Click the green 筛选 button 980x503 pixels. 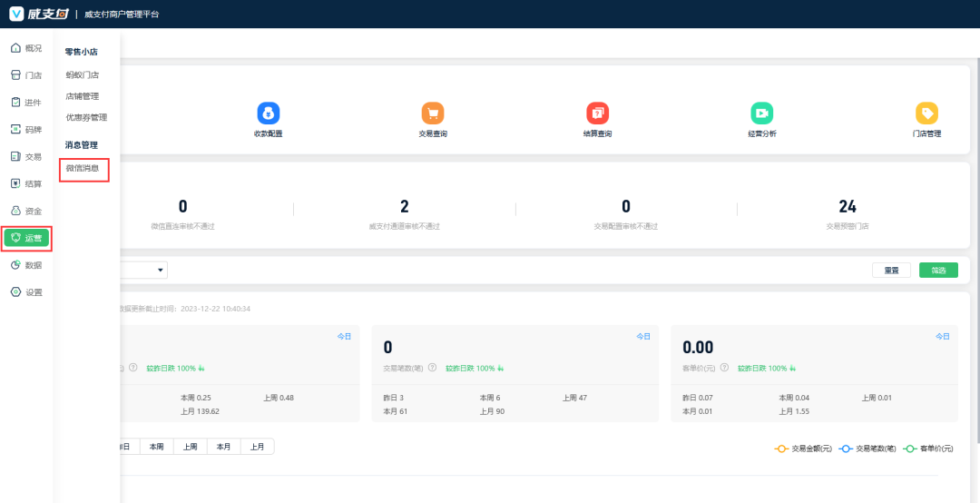tap(937, 271)
